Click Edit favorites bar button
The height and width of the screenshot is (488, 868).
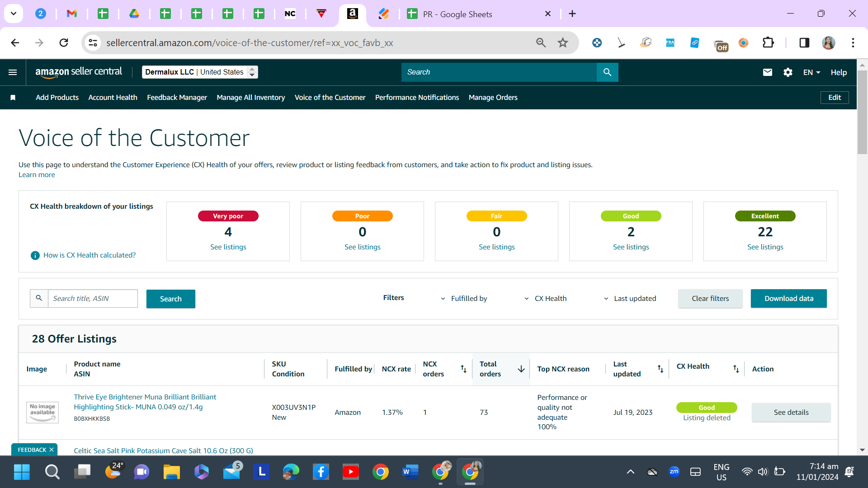point(835,98)
